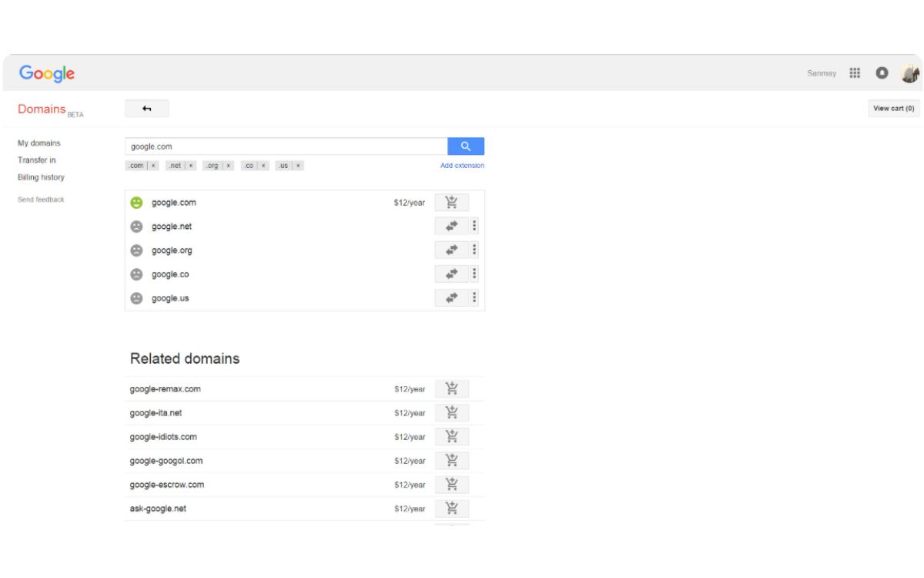Click the sad face next to google.us
This screenshot has height=578, width=924.
coord(136,298)
